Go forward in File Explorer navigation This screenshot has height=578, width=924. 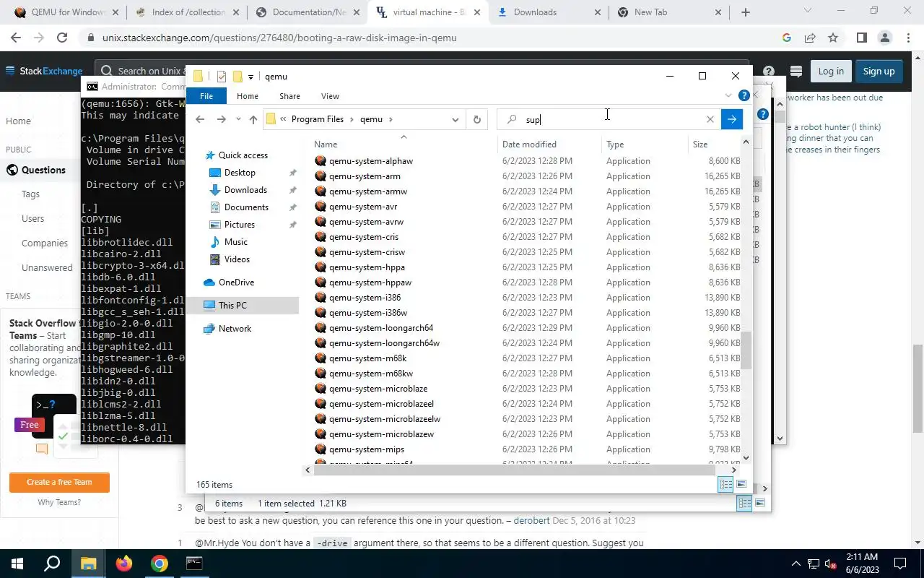[222, 119]
